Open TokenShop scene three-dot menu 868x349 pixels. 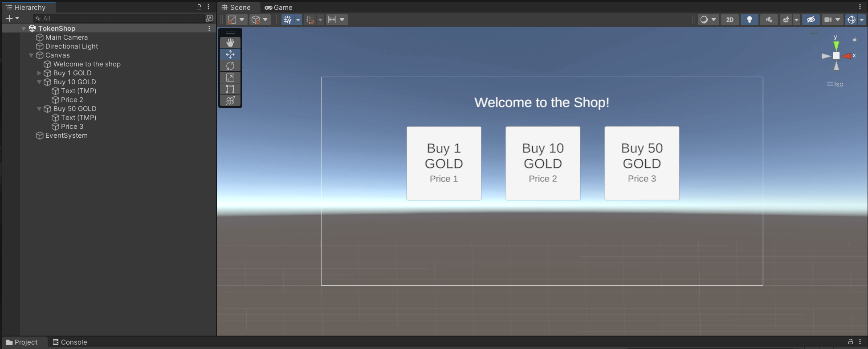209,29
